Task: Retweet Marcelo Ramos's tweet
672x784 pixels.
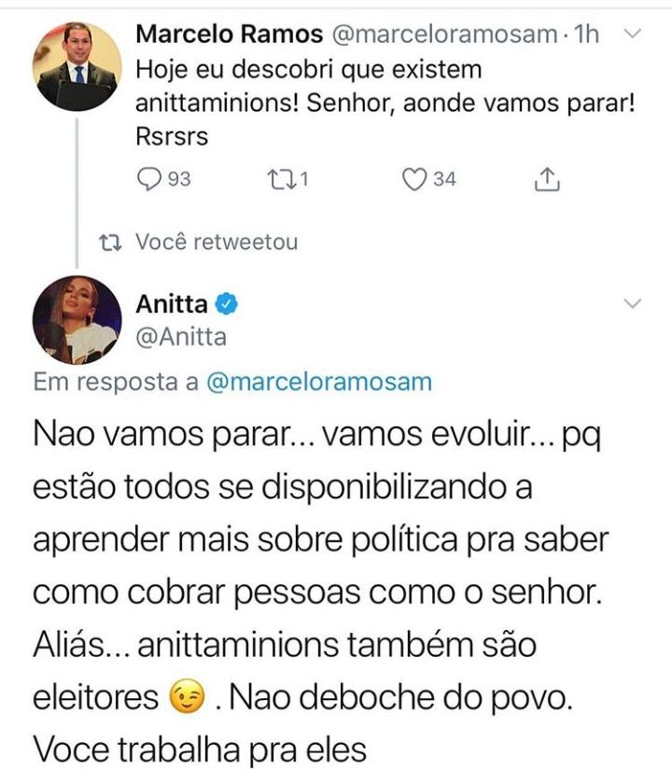Action: [280, 179]
